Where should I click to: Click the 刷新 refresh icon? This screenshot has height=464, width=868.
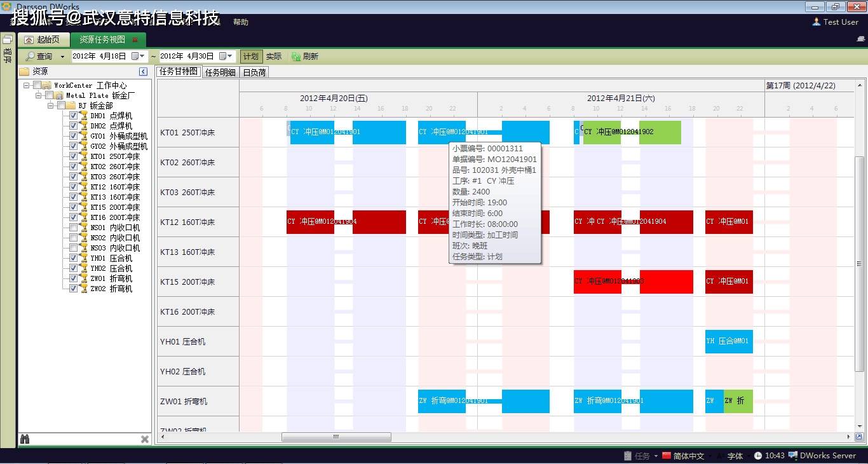click(x=295, y=56)
